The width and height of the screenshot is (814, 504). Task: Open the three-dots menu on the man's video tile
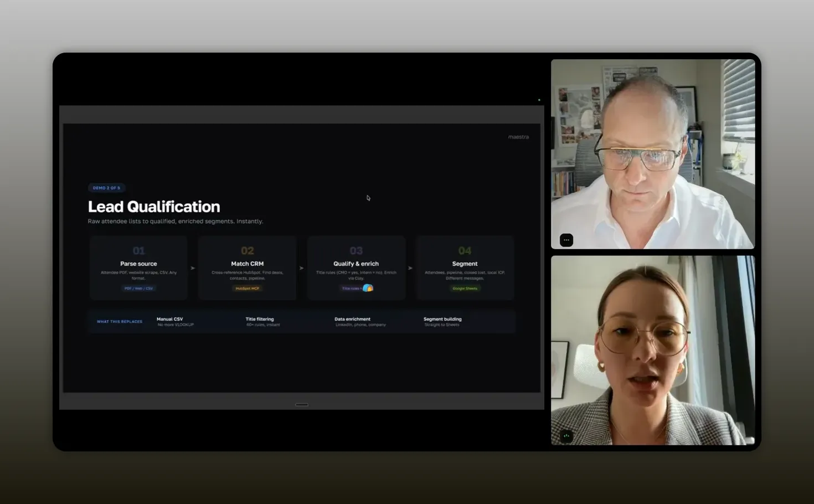[566, 240]
